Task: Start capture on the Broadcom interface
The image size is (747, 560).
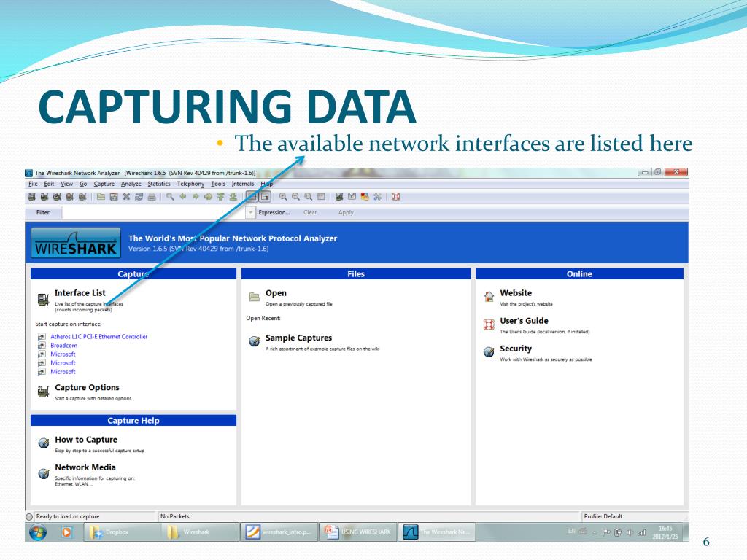Action: [x=64, y=345]
